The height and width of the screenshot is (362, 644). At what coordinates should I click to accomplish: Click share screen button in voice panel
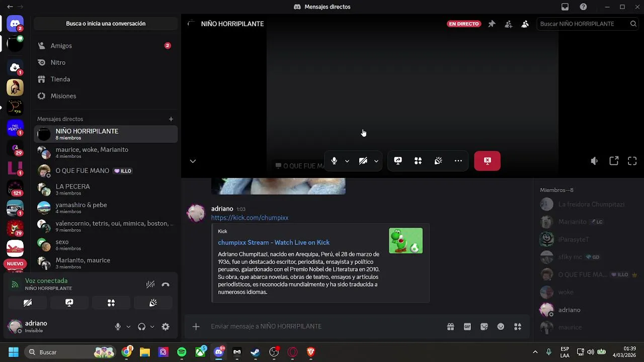[x=69, y=303]
